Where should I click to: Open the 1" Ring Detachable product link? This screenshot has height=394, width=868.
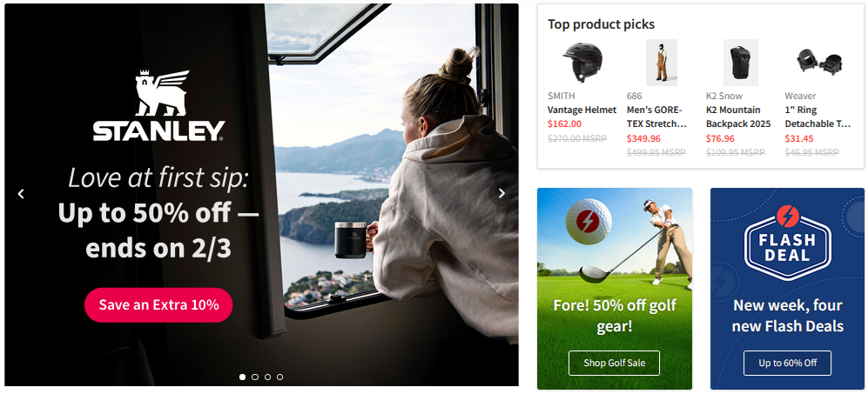[x=818, y=117]
